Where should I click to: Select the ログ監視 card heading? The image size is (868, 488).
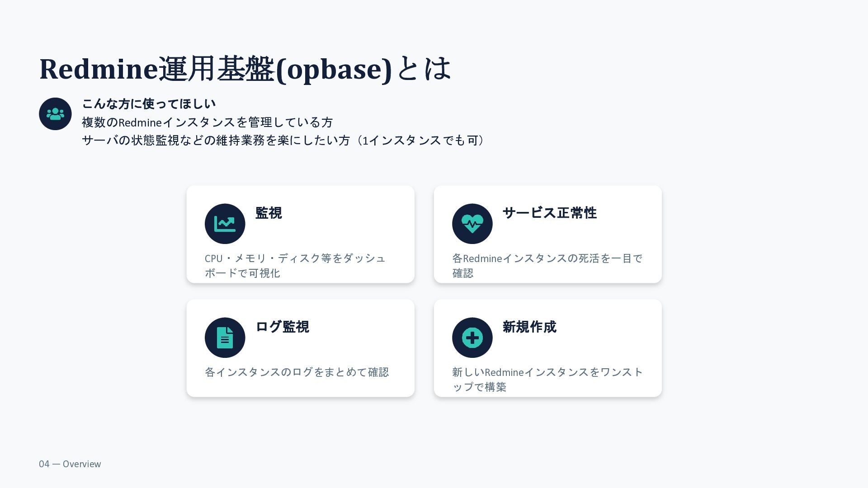click(x=282, y=327)
